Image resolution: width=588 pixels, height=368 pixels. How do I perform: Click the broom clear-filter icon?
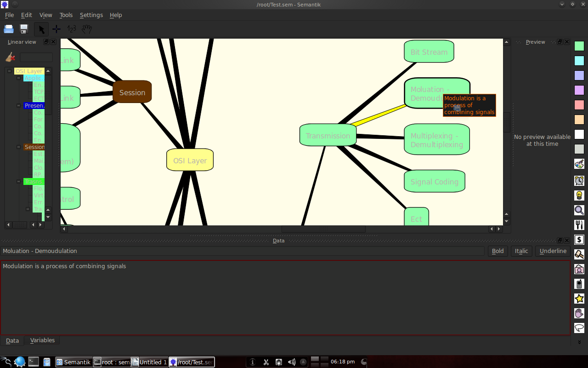point(10,57)
